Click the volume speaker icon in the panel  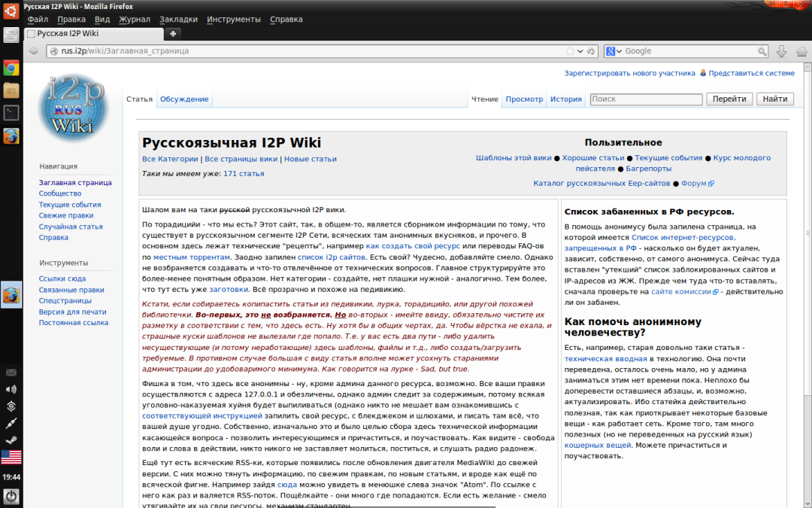[x=11, y=389]
